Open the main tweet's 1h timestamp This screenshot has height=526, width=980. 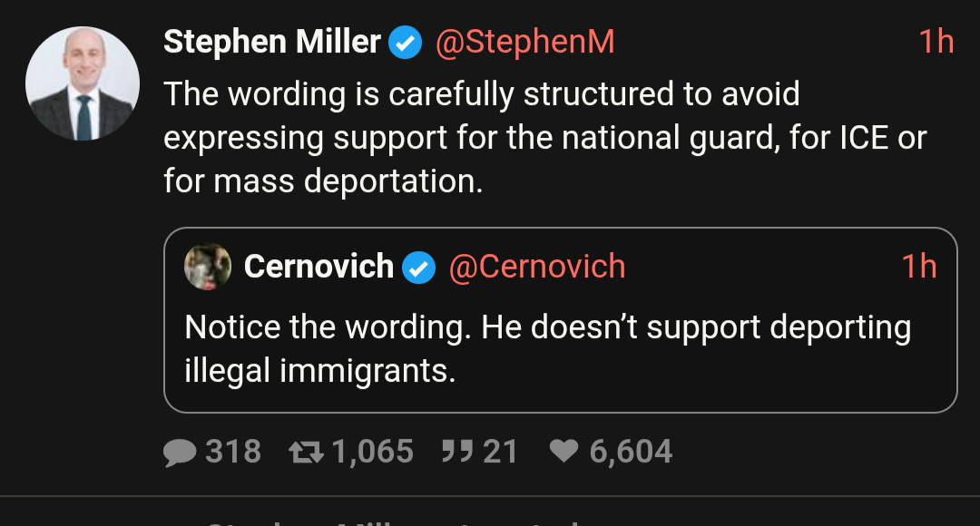click(x=936, y=42)
